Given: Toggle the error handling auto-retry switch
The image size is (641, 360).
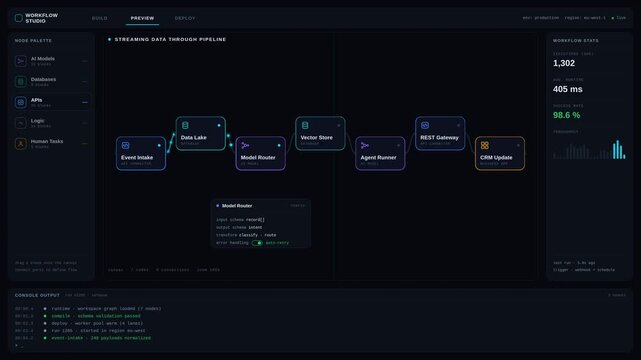Looking at the screenshot, I should (x=257, y=243).
